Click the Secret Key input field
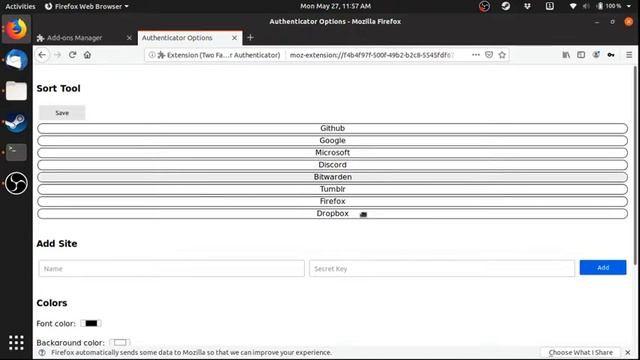Image resolution: width=640 pixels, height=360 pixels. pos(442,269)
